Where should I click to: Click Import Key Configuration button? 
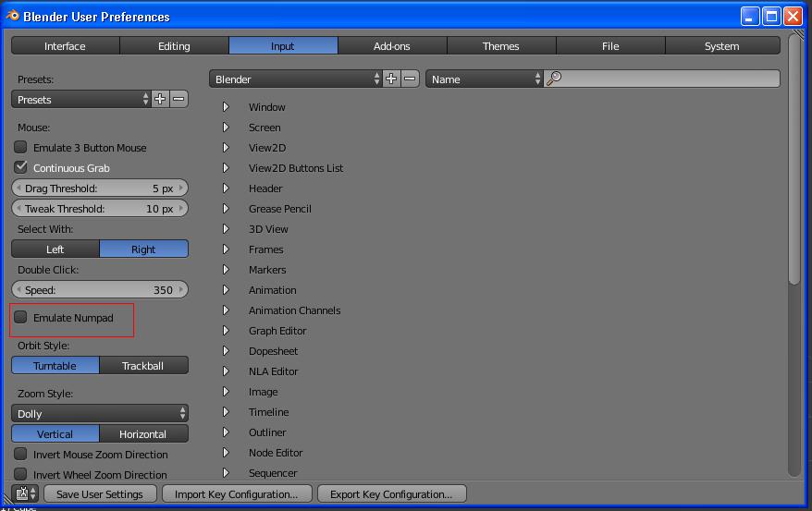(x=237, y=493)
